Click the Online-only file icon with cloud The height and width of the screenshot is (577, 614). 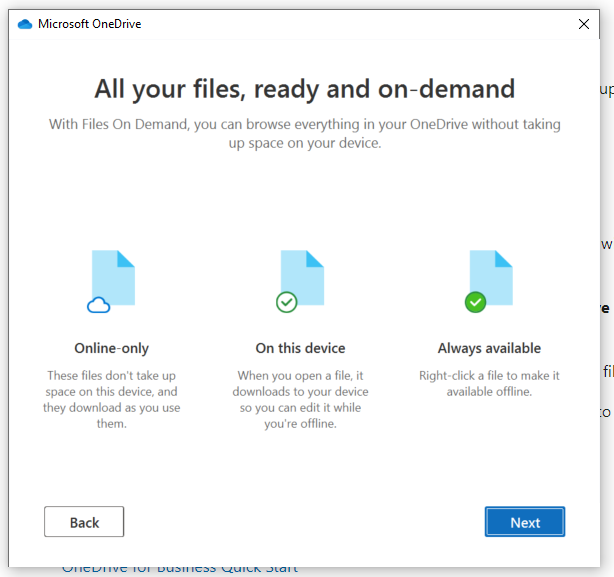pyautogui.click(x=111, y=281)
